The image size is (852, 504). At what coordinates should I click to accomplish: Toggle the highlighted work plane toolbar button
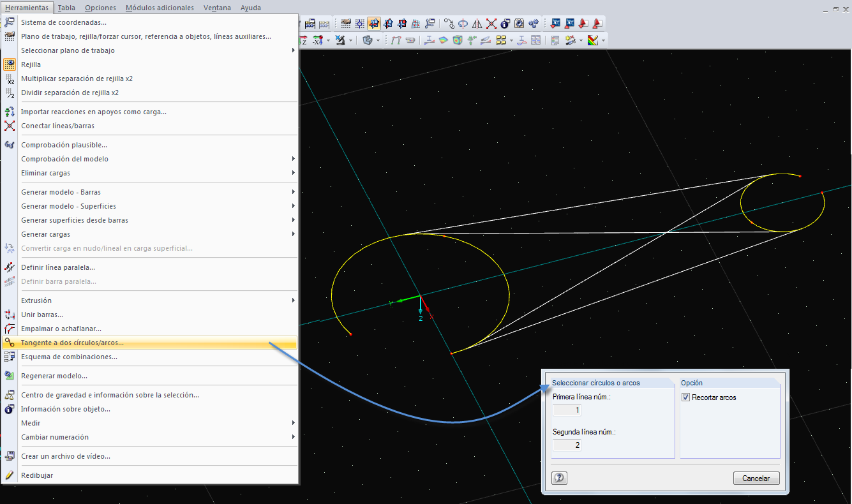tap(374, 24)
